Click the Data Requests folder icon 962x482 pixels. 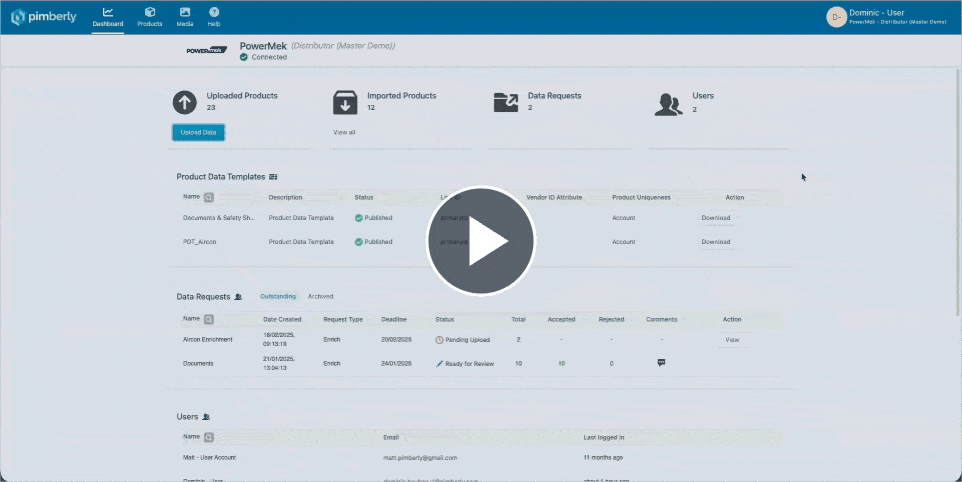coord(506,102)
